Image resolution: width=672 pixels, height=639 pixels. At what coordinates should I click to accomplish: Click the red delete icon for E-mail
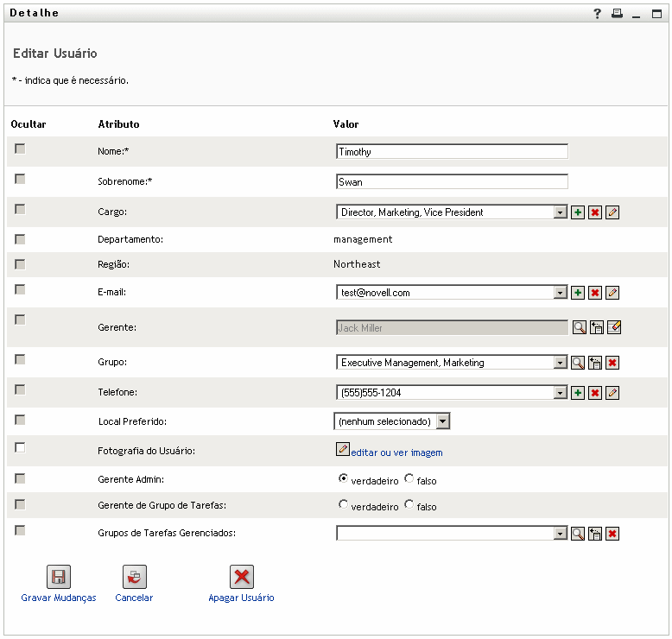tap(594, 293)
